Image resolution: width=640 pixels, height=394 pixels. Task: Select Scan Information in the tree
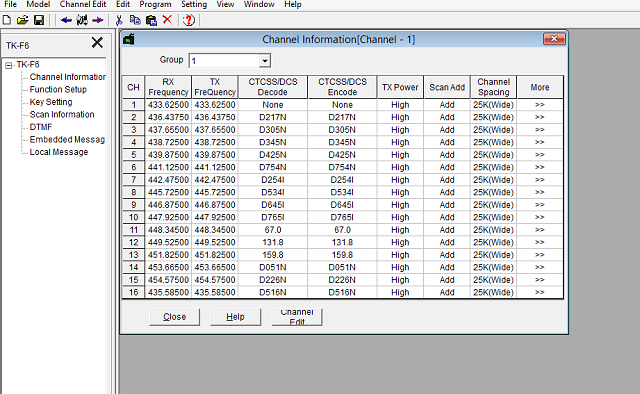pyautogui.click(x=62, y=115)
